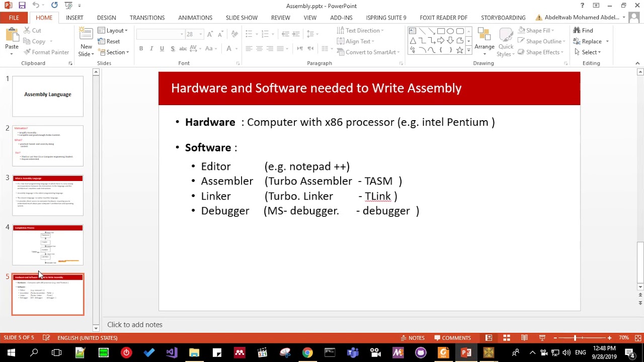Select slide 4 thumbnail Compilation Process
This screenshot has height=362, width=644.
pyautogui.click(x=48, y=245)
